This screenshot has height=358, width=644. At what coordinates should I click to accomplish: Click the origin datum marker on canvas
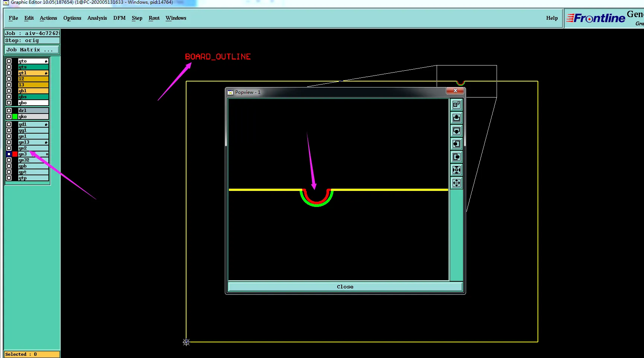[186, 342]
